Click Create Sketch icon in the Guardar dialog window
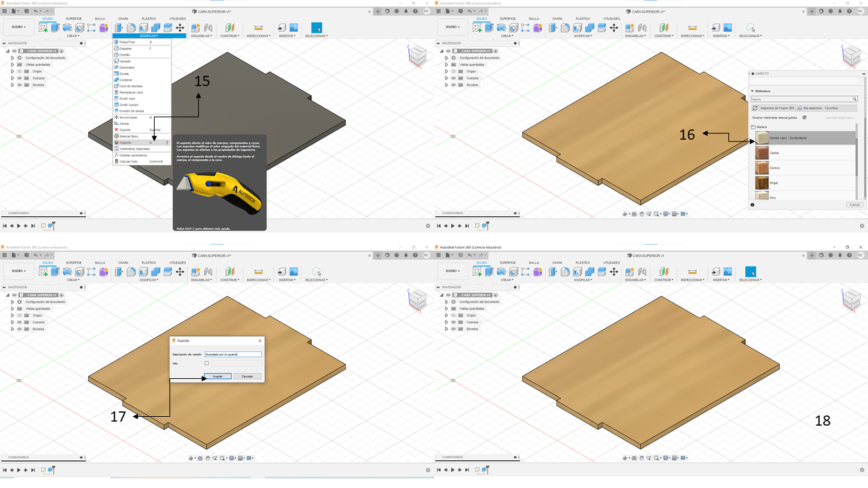Image resolution: width=868 pixels, height=488 pixels. 44,272
